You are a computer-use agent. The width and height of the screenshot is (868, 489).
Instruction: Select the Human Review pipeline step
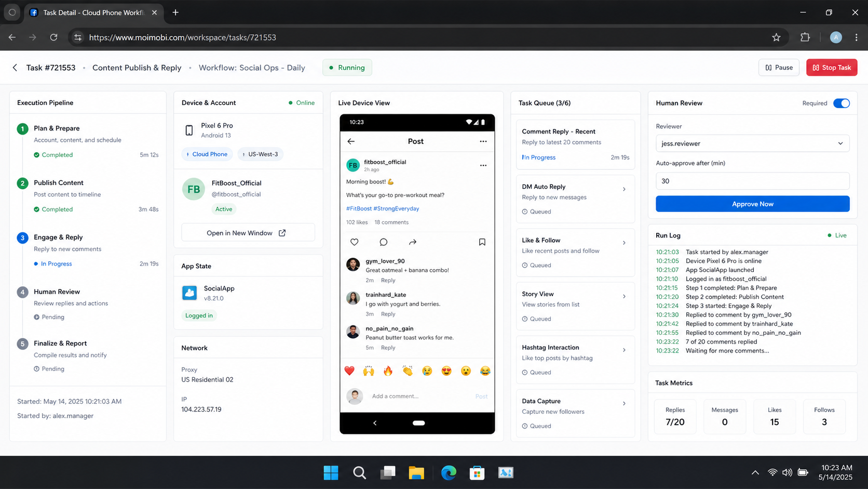(88, 304)
